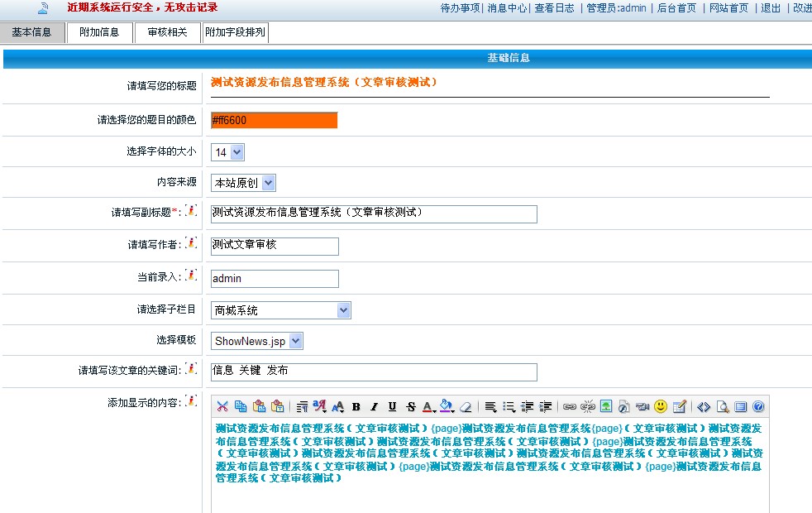The height and width of the screenshot is (513, 812).
Task: Click the notepad-with-pencil icon in toolbar
Action: coord(680,407)
